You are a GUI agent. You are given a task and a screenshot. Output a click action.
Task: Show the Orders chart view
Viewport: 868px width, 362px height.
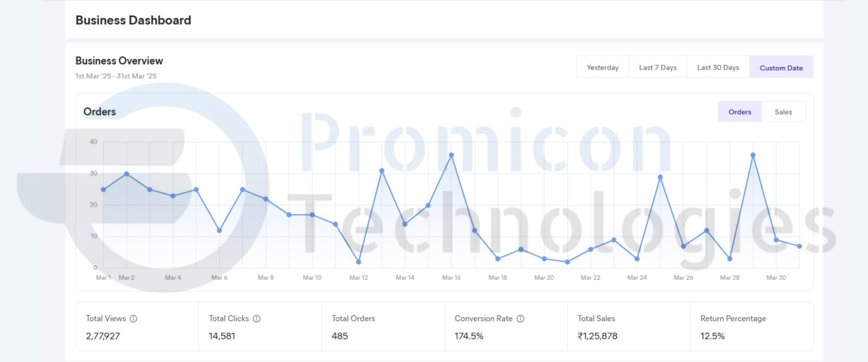click(x=740, y=112)
